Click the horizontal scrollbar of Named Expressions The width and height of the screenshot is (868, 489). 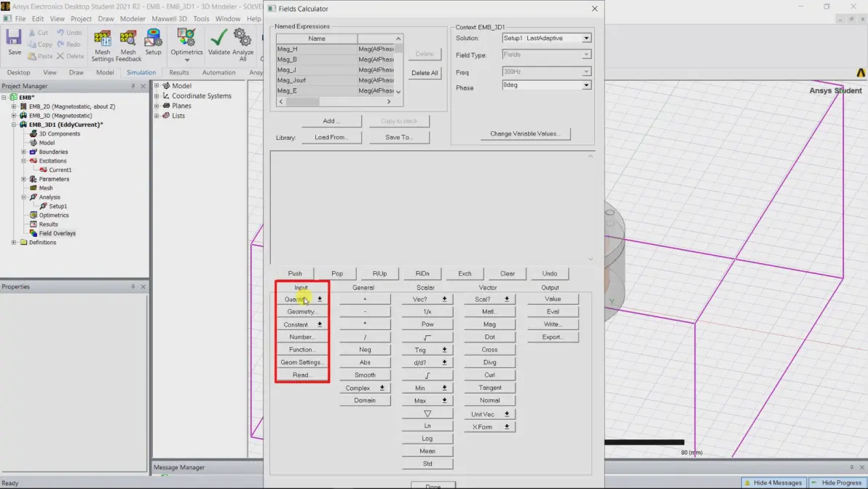coord(335,102)
